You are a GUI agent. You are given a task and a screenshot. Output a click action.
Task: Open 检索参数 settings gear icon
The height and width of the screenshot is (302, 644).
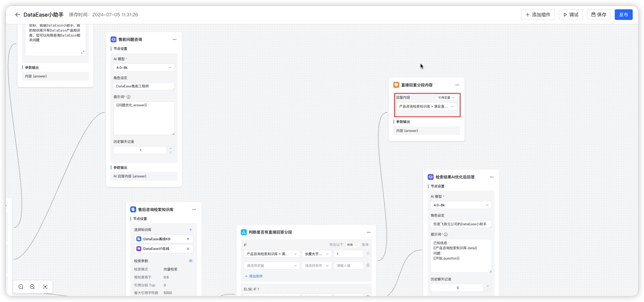click(191, 261)
